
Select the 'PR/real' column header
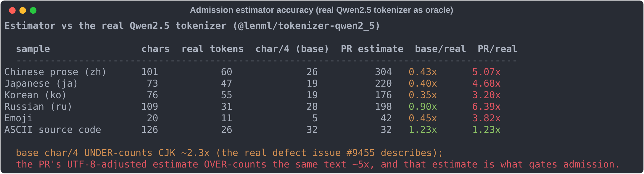coord(498,49)
